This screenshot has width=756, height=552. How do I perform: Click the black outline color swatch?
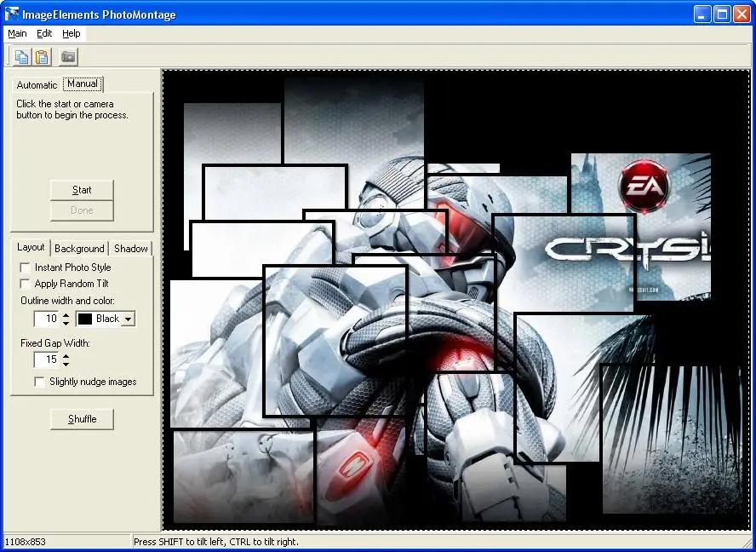[85, 319]
